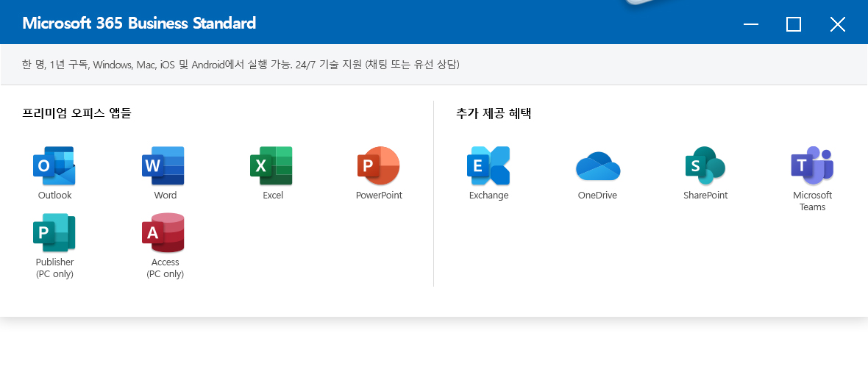The height and width of the screenshot is (369, 868).
Task: Click the "Access (PC only)" caption text
Action: pyautogui.click(x=165, y=268)
